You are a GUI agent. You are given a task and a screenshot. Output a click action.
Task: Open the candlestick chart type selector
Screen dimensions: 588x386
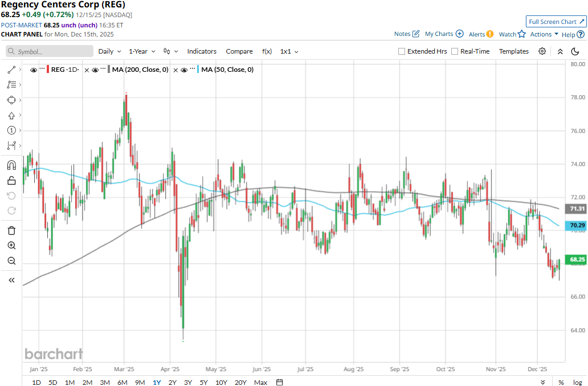(170, 51)
